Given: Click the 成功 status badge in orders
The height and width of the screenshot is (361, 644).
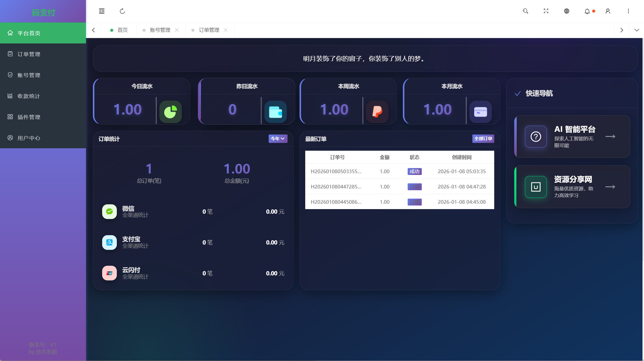Looking at the screenshot, I should tap(415, 171).
